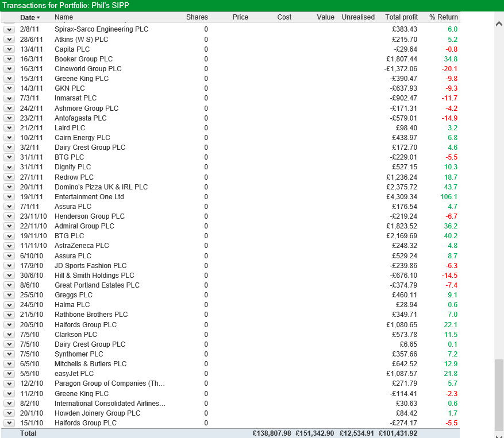
Task: Click the total cost £138,807.98
Action: (272, 433)
